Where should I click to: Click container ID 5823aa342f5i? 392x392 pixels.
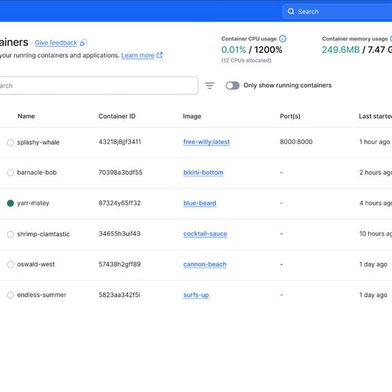tap(119, 295)
